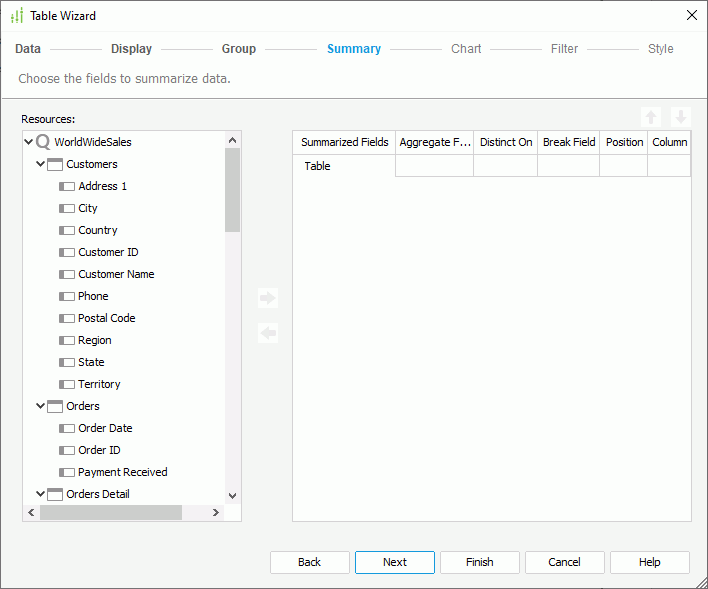Click the Resources horizontal scrollbar thumb
The width and height of the screenshot is (708, 589).
pos(110,512)
